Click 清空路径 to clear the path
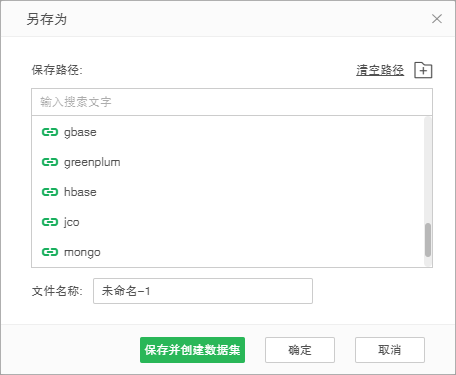The height and width of the screenshot is (375, 456). coord(380,70)
